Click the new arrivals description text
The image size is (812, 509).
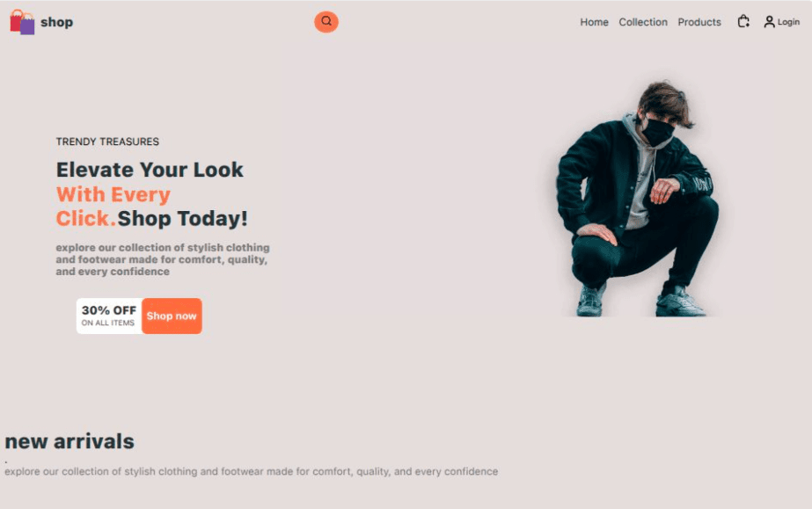[x=251, y=471]
